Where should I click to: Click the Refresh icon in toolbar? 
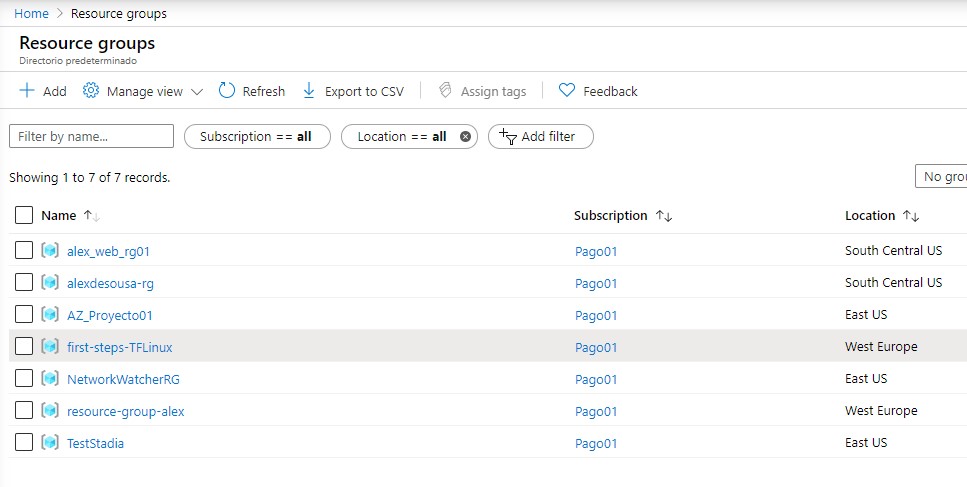pyautogui.click(x=227, y=91)
